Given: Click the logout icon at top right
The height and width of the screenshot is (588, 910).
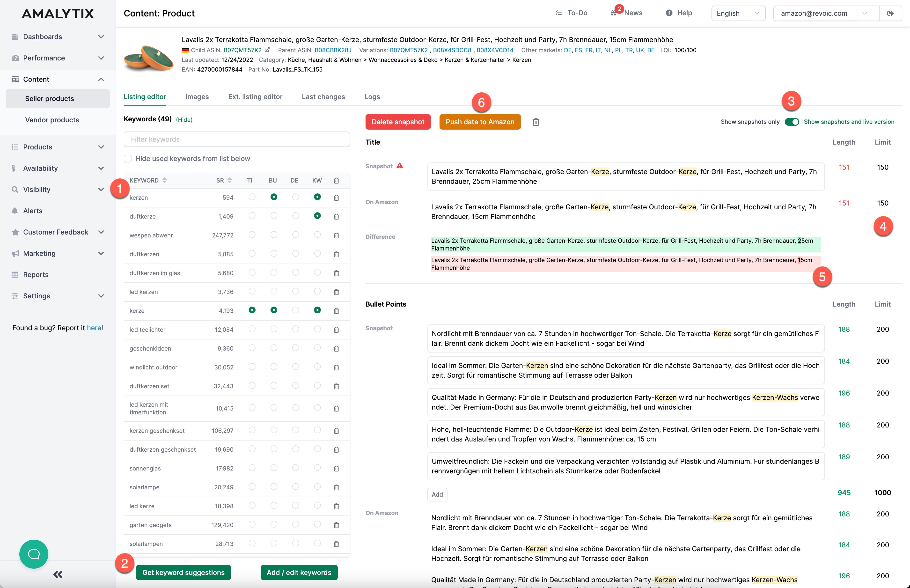Looking at the screenshot, I should point(890,13).
